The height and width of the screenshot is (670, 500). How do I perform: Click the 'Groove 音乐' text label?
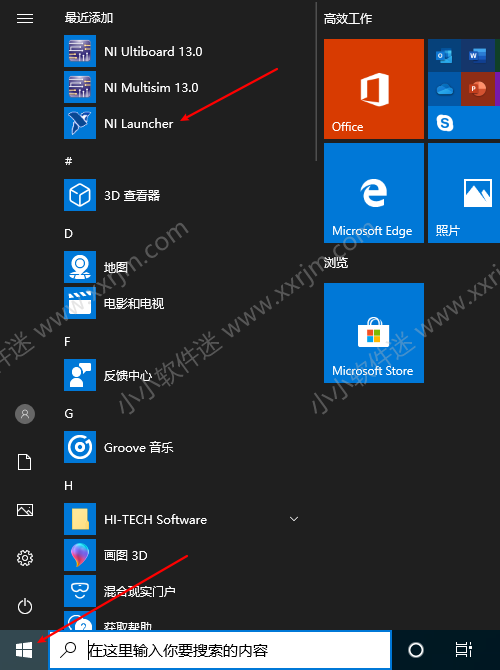click(x=139, y=447)
